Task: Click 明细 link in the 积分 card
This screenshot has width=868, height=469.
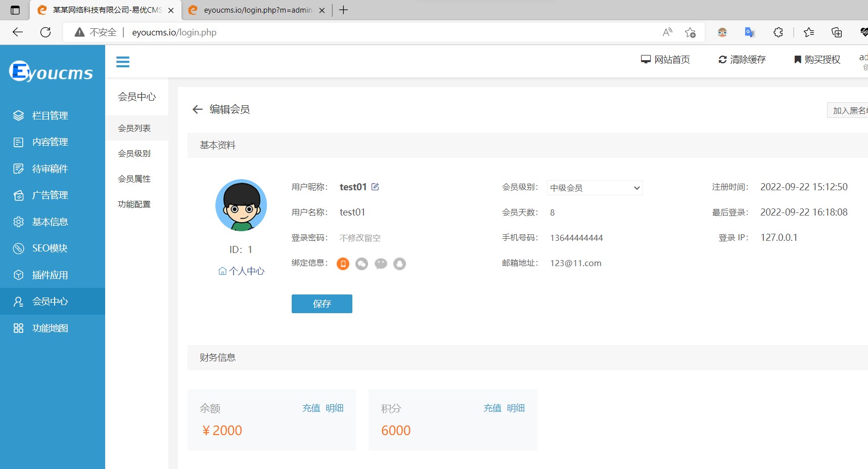Action: (x=516, y=408)
